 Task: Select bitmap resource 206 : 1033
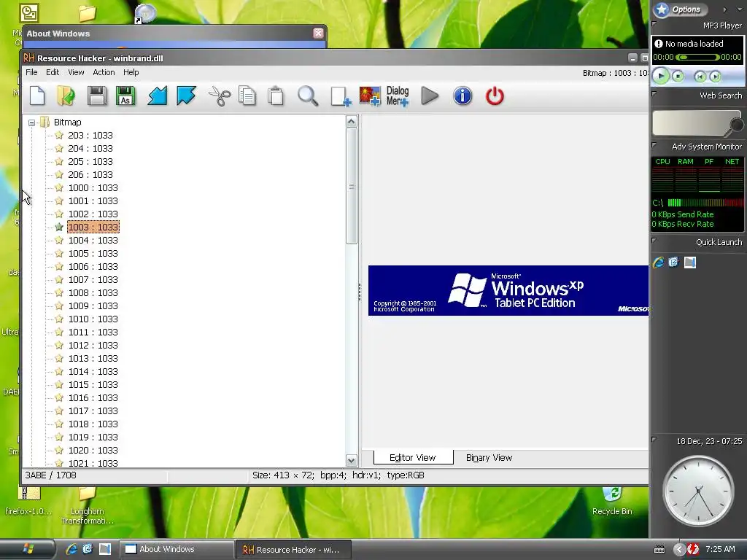(x=90, y=175)
